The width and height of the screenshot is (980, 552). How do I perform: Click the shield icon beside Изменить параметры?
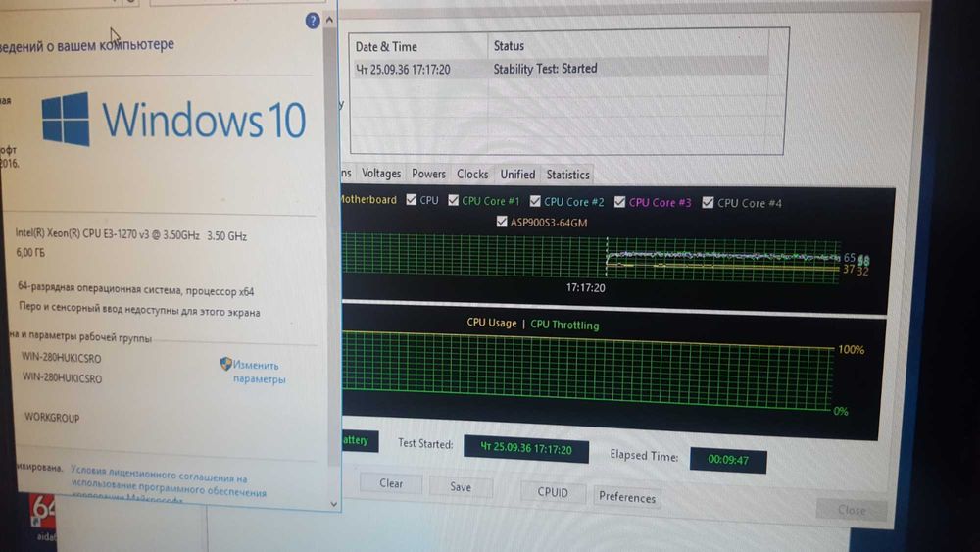225,363
